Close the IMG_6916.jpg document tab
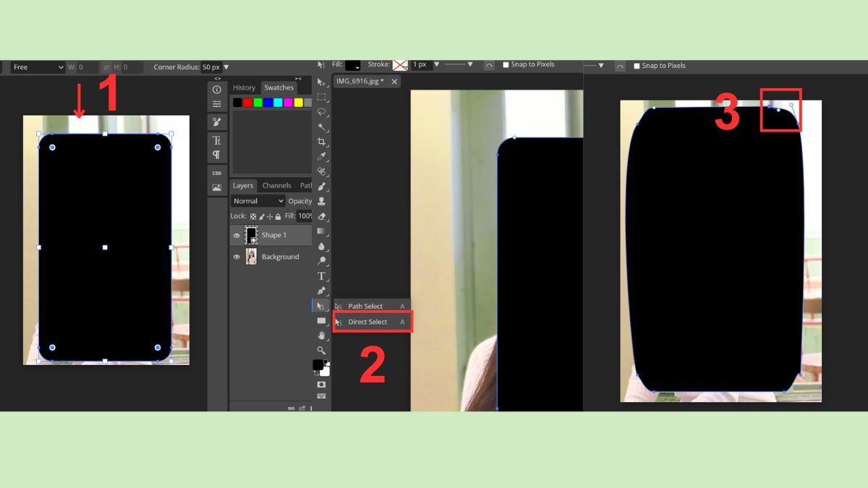This screenshot has height=488, width=868. click(394, 82)
